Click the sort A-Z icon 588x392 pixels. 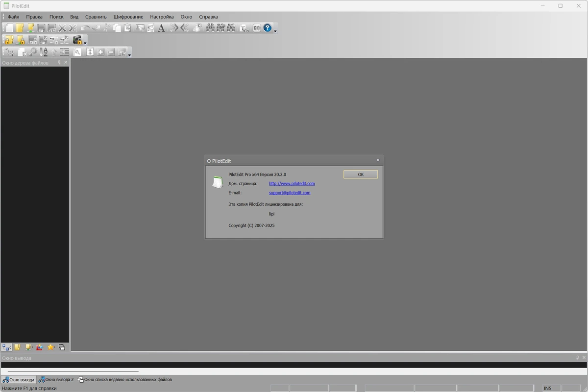(x=44, y=52)
